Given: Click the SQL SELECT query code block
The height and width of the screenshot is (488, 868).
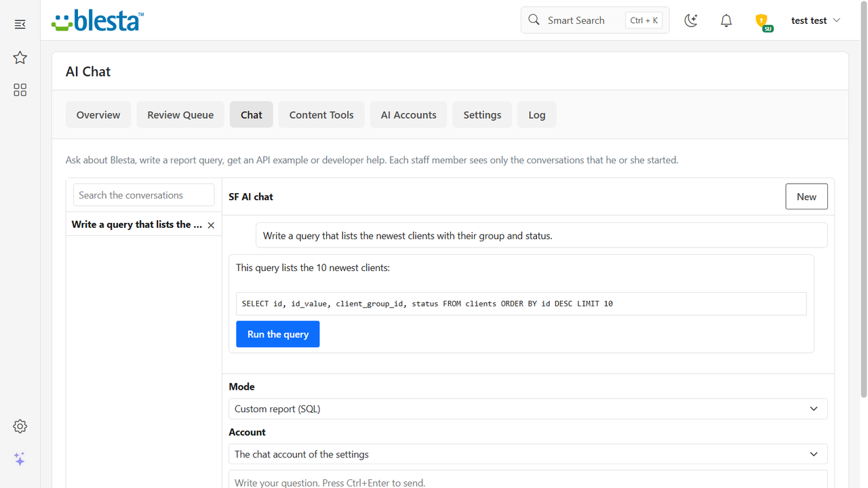Looking at the screenshot, I should (x=521, y=304).
